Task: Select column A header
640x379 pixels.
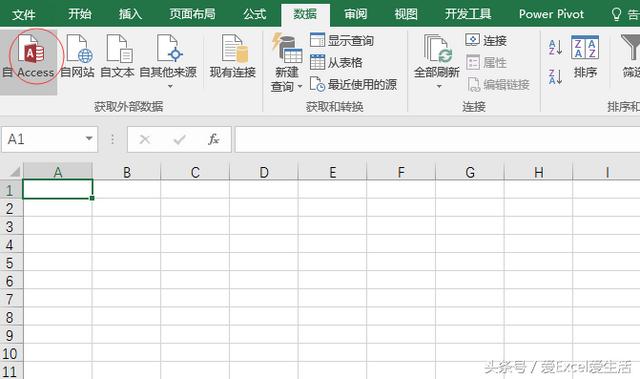Action: click(58, 172)
